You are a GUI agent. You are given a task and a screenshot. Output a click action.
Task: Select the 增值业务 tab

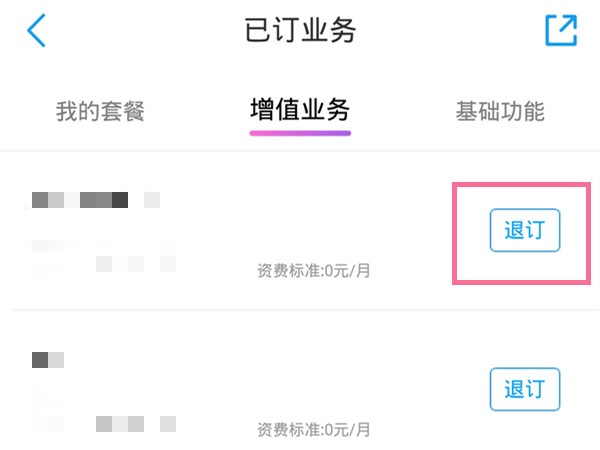[300, 110]
